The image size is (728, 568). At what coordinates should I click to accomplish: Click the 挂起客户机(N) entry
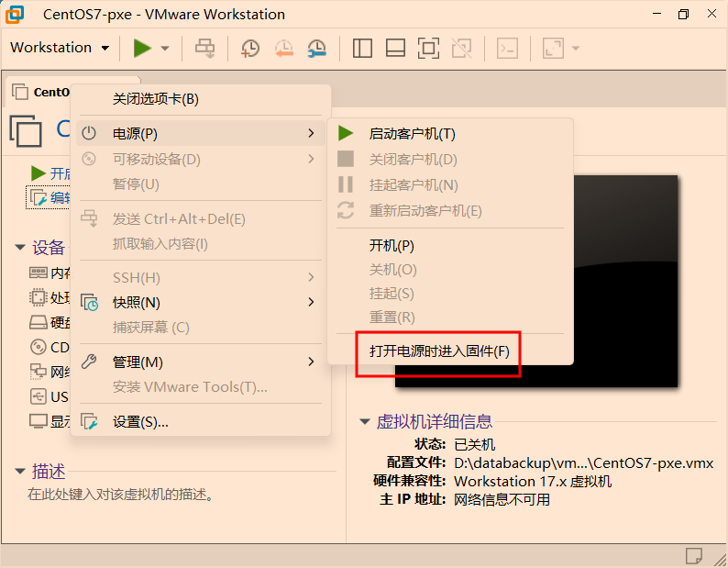pos(450,185)
